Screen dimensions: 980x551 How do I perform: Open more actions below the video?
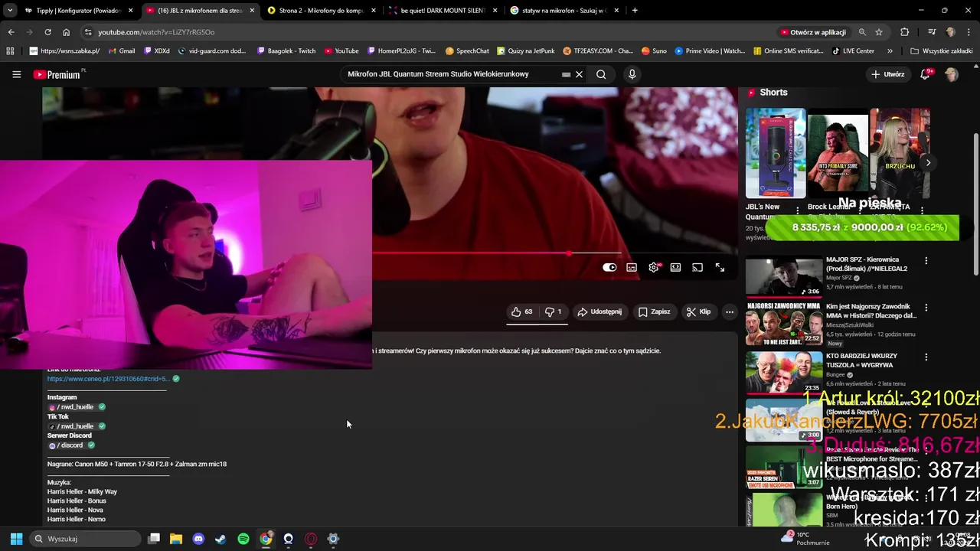coord(730,311)
